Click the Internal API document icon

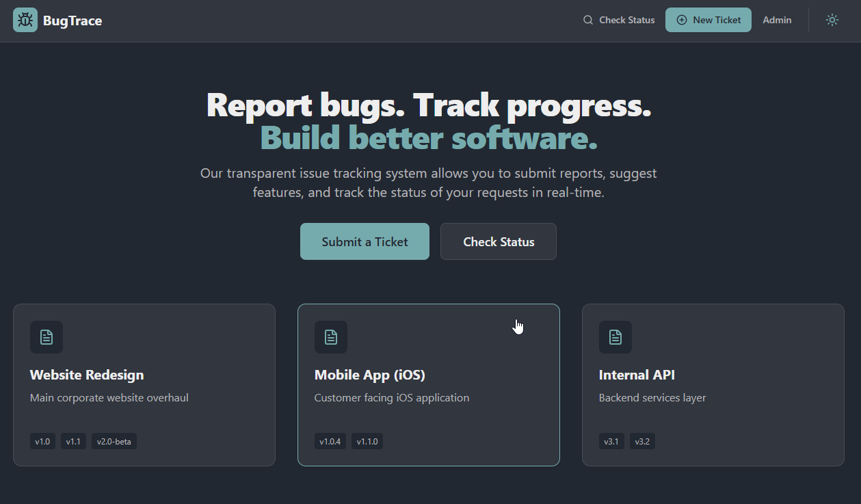click(615, 337)
